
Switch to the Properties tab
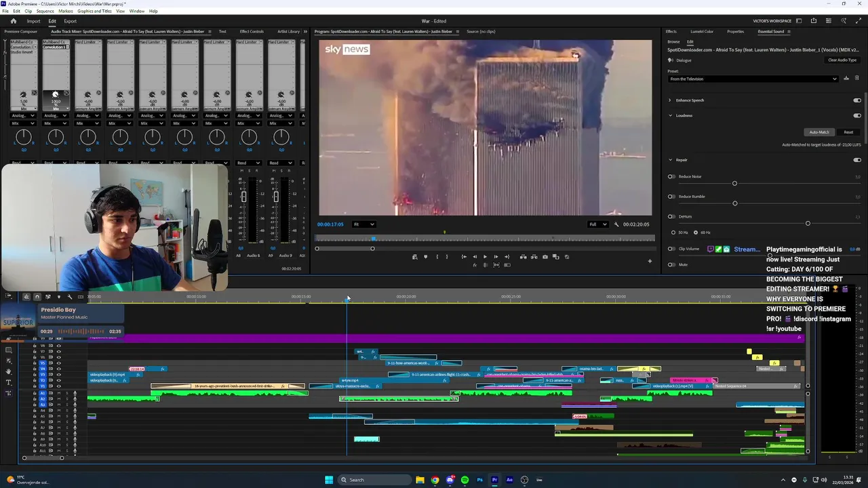coord(735,31)
